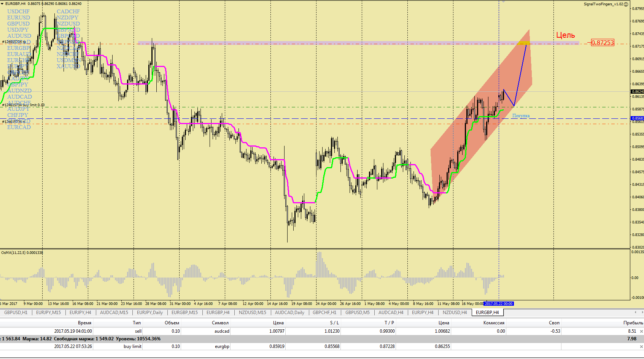Click the 8.51 profit value

tap(632, 331)
